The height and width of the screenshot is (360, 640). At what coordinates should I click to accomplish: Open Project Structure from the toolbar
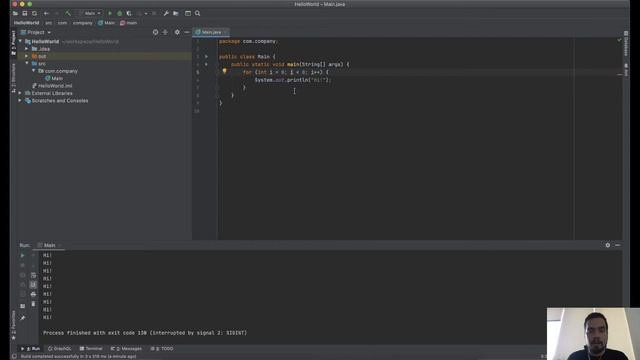pyautogui.click(x=176, y=13)
